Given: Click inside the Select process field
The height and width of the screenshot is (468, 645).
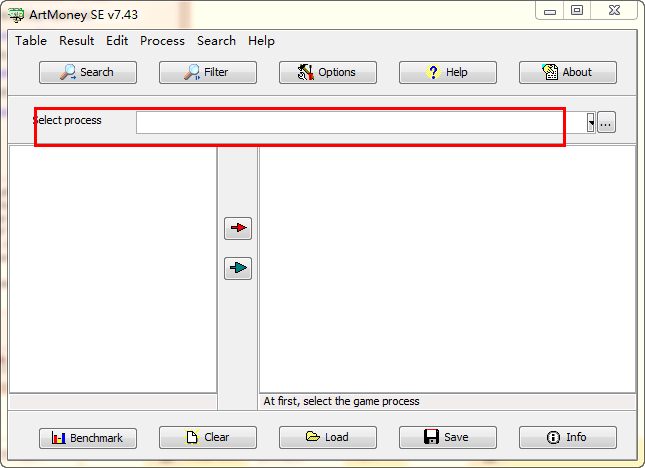Looking at the screenshot, I should (361, 123).
